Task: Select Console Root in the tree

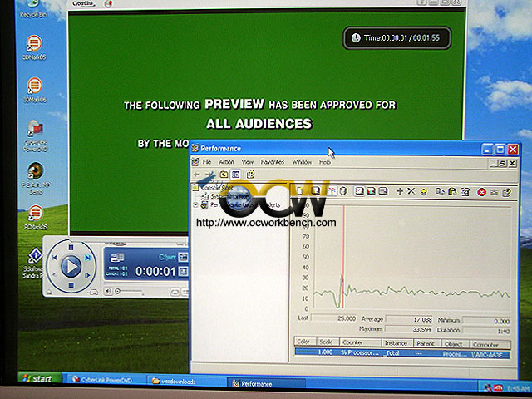Action: (x=213, y=187)
